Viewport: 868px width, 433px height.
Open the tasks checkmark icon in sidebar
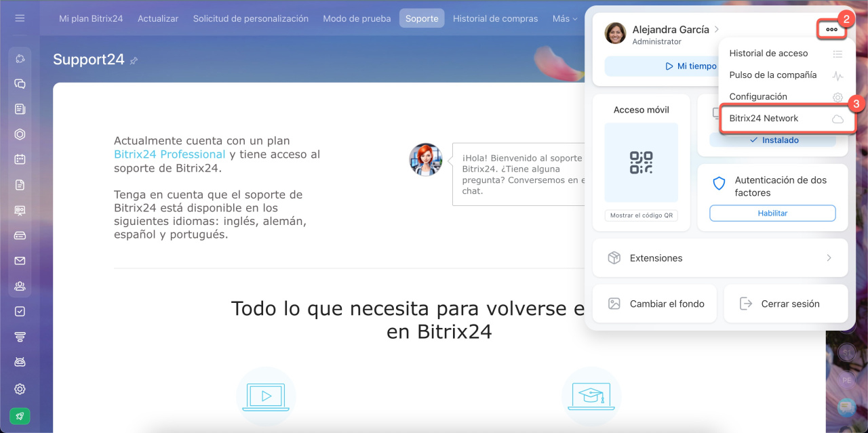[x=20, y=311]
